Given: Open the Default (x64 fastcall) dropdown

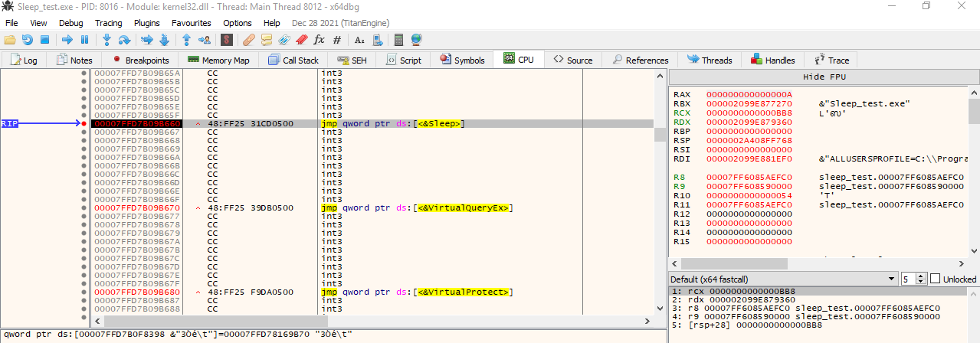Looking at the screenshot, I should [x=783, y=279].
